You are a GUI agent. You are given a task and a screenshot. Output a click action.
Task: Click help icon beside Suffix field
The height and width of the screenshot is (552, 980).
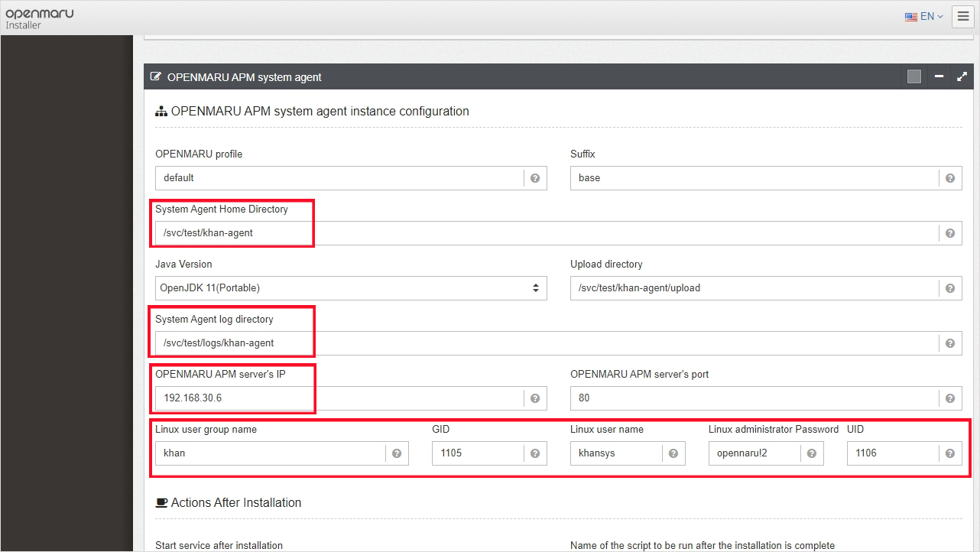pyautogui.click(x=949, y=178)
